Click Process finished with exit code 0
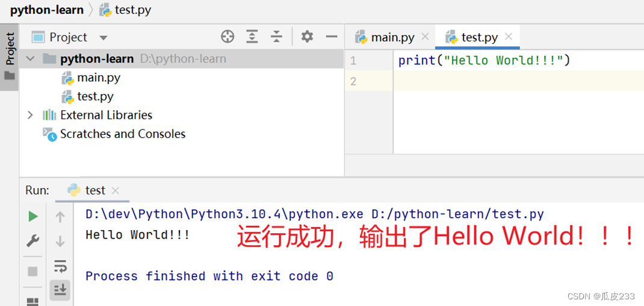Image resolution: width=644 pixels, height=306 pixels. coord(209,276)
